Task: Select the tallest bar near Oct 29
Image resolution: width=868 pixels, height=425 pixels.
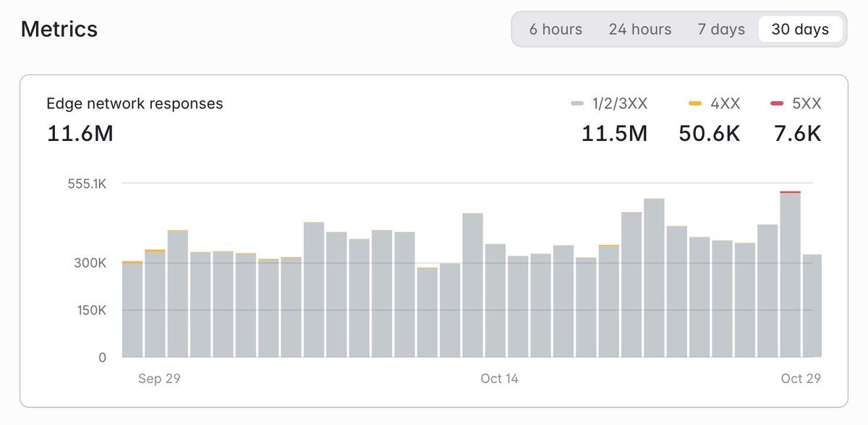Action: tap(791, 275)
